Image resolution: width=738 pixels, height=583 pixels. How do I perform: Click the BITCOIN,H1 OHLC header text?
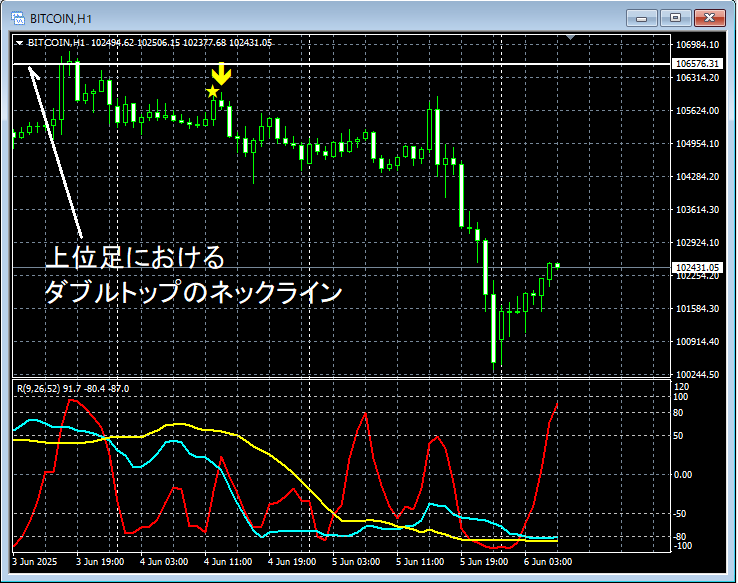[x=150, y=43]
